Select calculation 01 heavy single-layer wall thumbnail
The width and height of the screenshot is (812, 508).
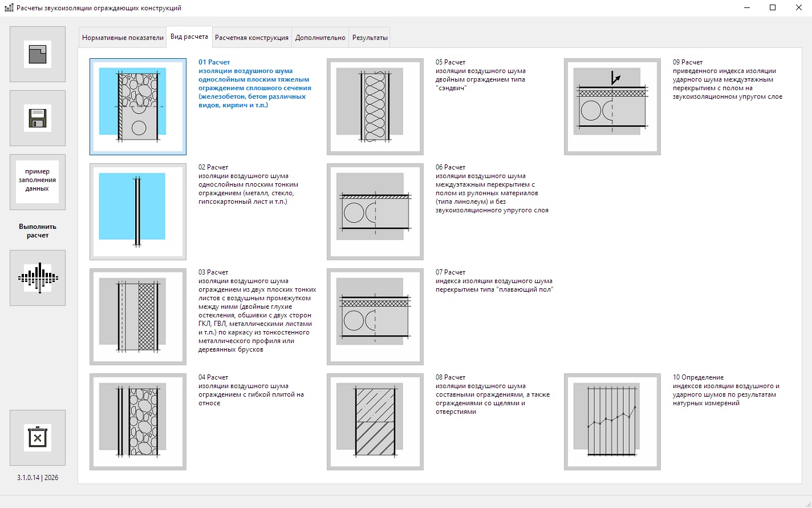[138, 107]
